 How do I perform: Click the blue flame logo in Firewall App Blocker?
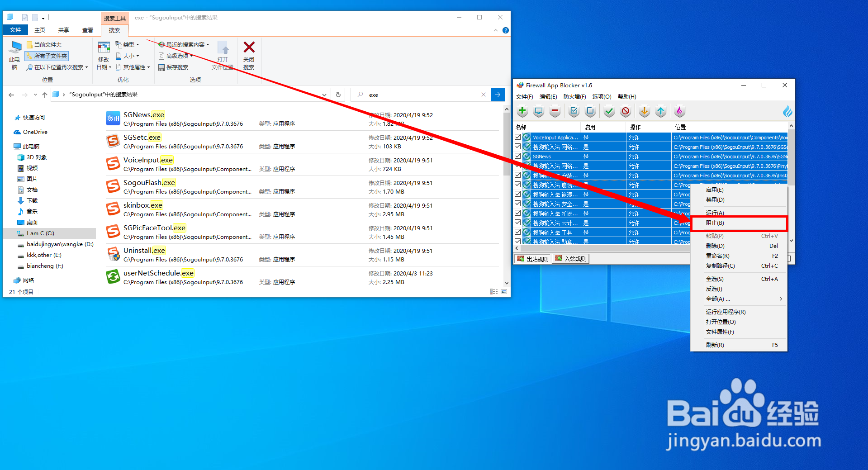tap(787, 111)
